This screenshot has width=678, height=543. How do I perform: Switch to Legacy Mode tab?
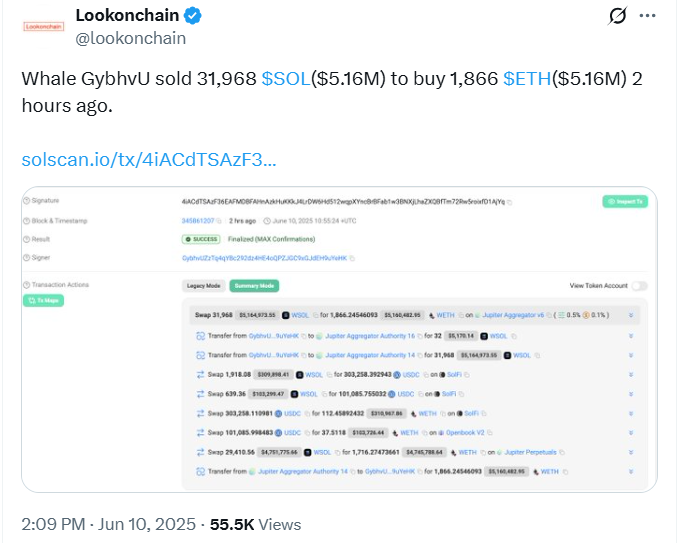tap(203, 286)
